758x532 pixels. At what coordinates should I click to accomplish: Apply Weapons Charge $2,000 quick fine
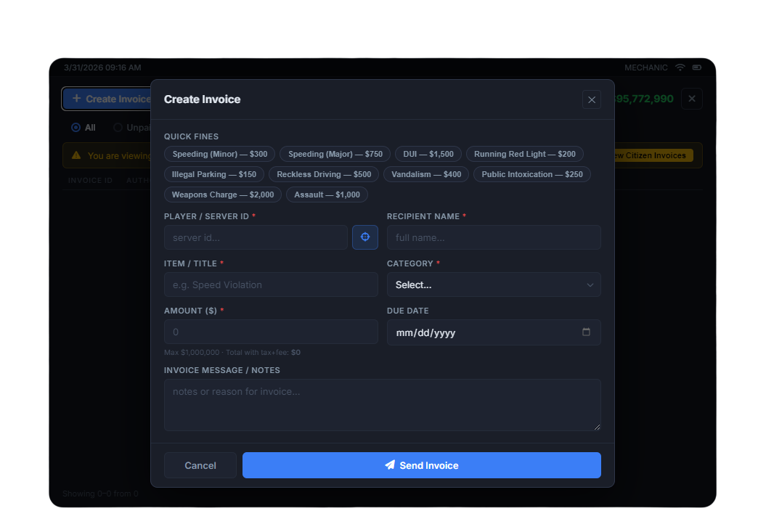[223, 195]
